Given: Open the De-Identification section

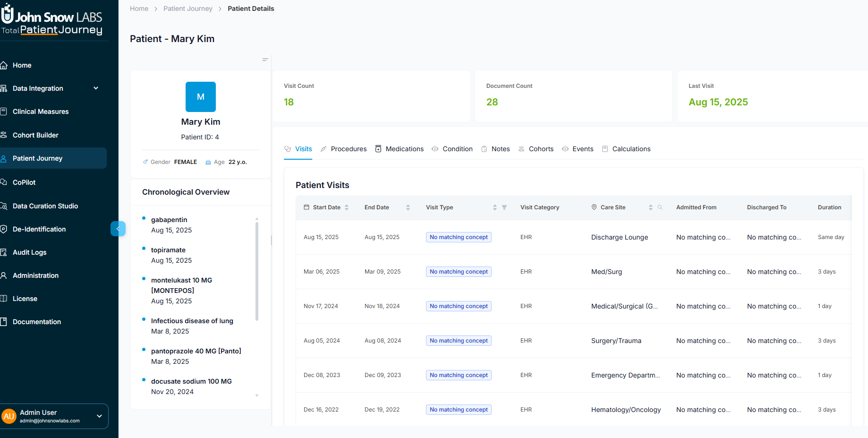Looking at the screenshot, I should (40, 229).
